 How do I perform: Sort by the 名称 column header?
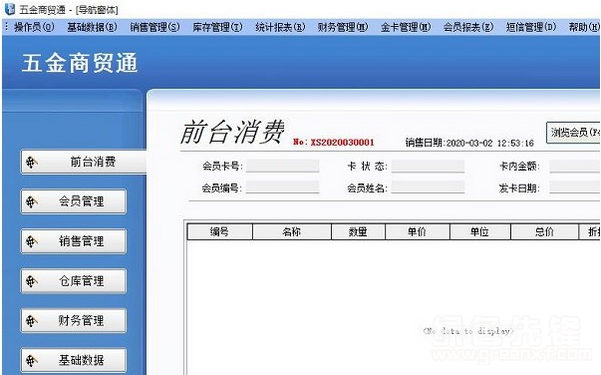(x=292, y=232)
